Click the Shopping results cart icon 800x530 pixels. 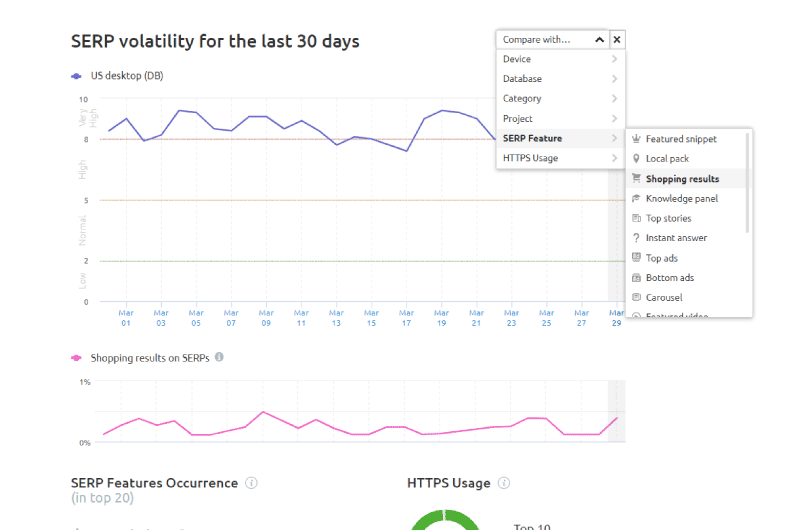636,178
